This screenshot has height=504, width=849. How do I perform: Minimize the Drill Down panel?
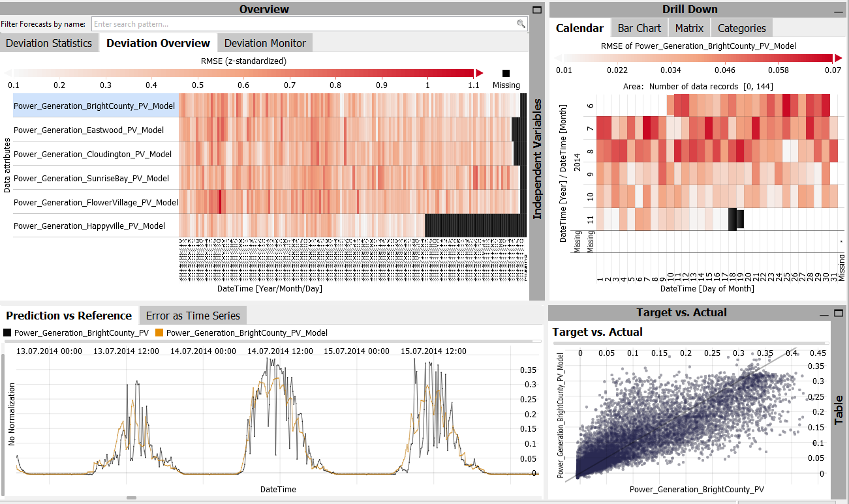pyautogui.click(x=838, y=12)
